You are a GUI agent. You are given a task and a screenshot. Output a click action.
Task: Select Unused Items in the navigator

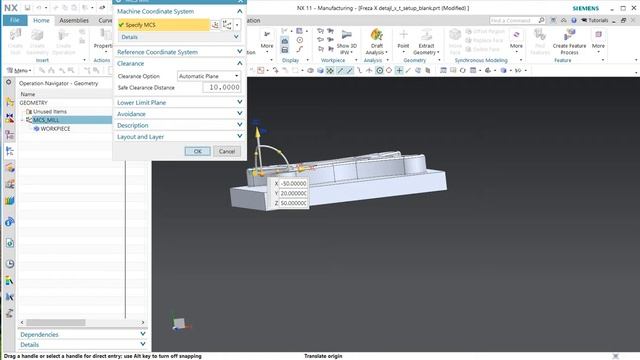(x=50, y=111)
